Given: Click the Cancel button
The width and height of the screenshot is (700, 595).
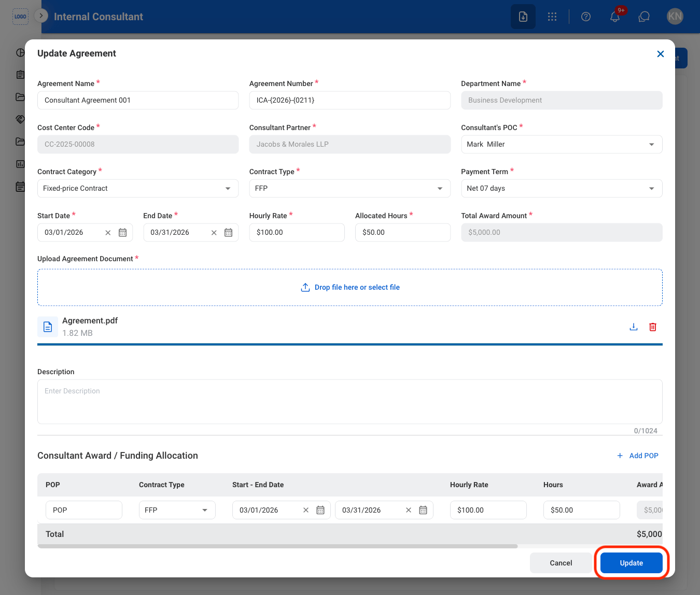Looking at the screenshot, I should [x=561, y=563].
